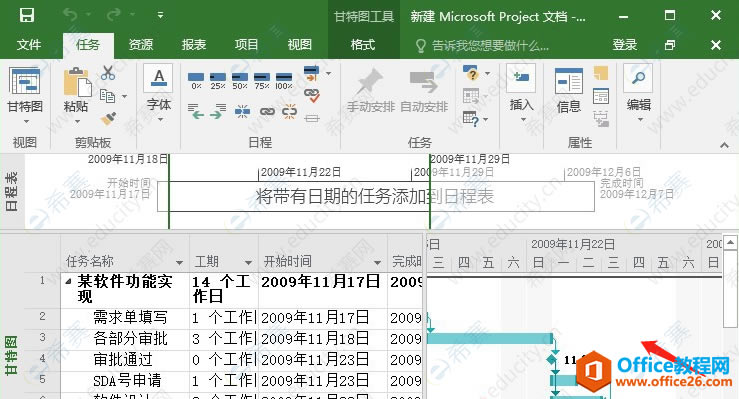Click the 各部分审批 Gantt bar
Image resolution: width=739 pixels, height=399 pixels.
tap(490, 338)
